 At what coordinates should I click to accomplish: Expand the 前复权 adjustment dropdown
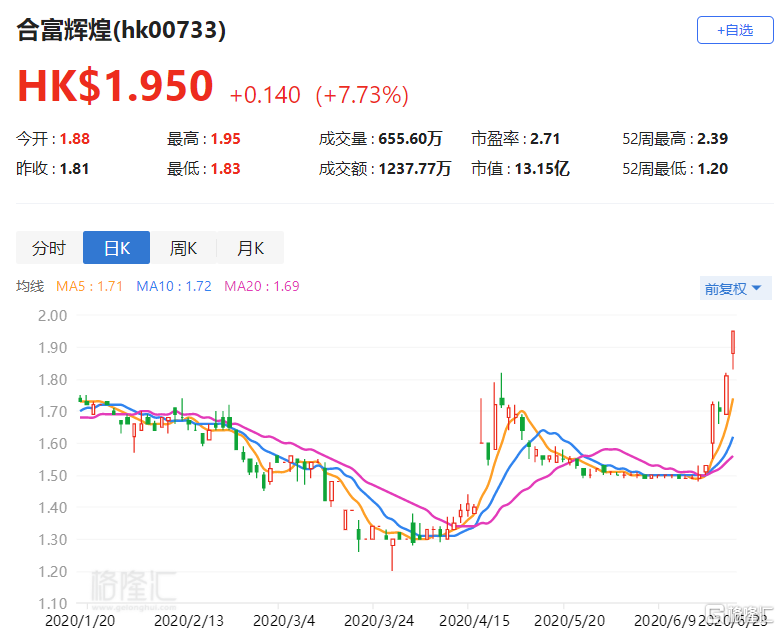[x=735, y=288]
